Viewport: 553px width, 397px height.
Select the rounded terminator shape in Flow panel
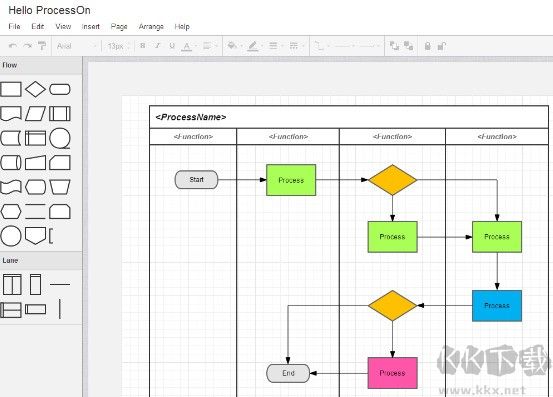pyautogui.click(x=60, y=89)
